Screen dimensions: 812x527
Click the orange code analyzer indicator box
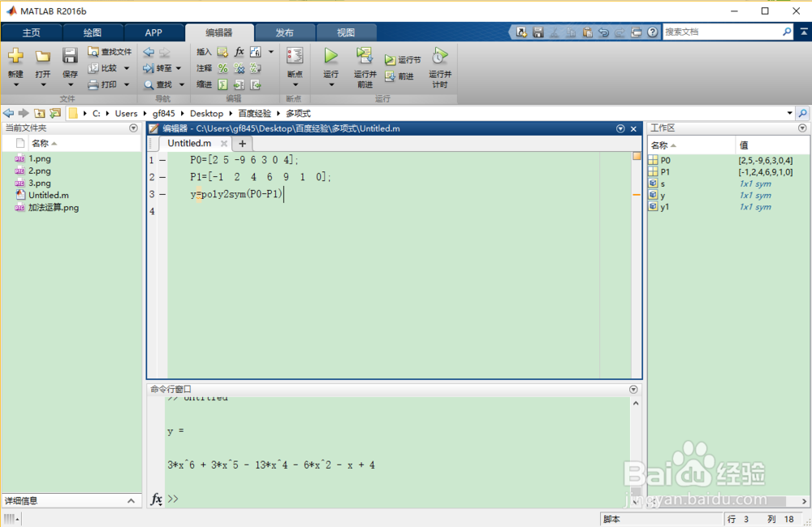pos(637,156)
